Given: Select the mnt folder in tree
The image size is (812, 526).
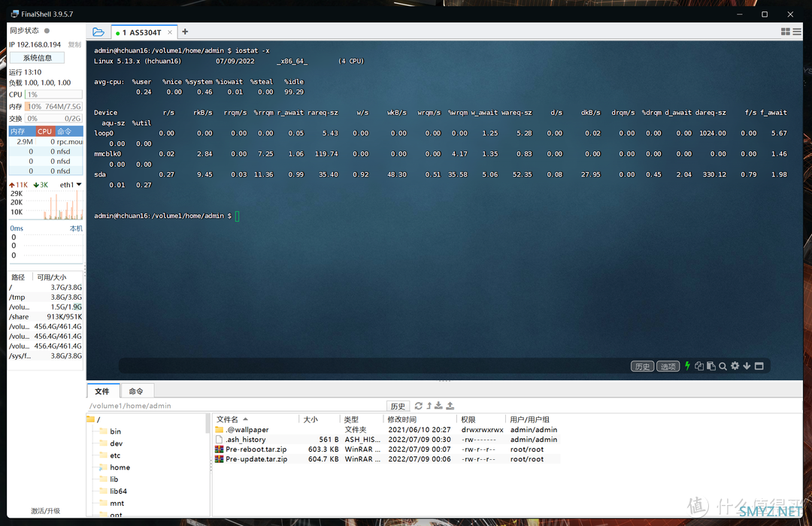Looking at the screenshot, I should coord(111,503).
